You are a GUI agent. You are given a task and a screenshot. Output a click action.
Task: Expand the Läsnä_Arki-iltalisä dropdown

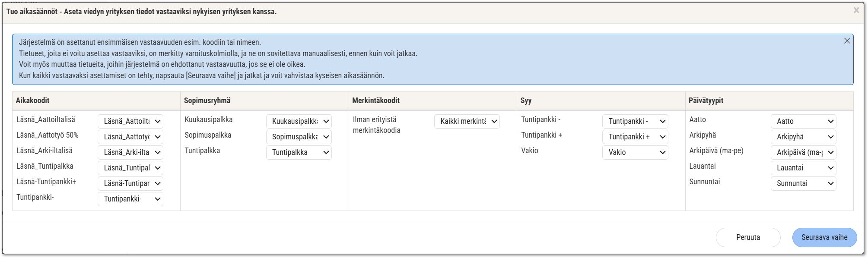tap(130, 152)
